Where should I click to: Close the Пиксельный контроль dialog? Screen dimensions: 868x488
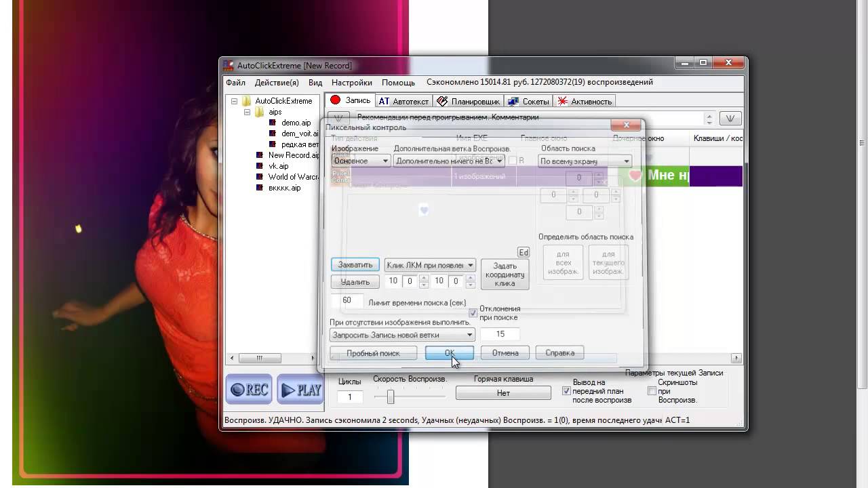pos(626,125)
